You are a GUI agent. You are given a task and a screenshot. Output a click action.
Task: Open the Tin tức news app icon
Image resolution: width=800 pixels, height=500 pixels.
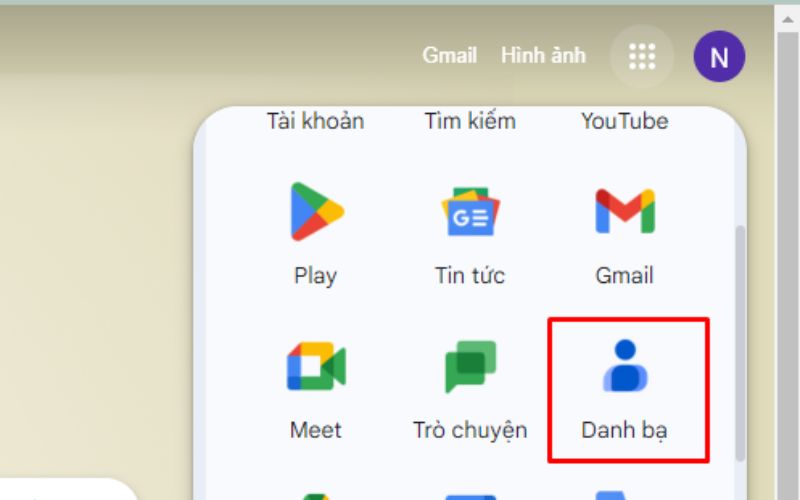tap(470, 212)
